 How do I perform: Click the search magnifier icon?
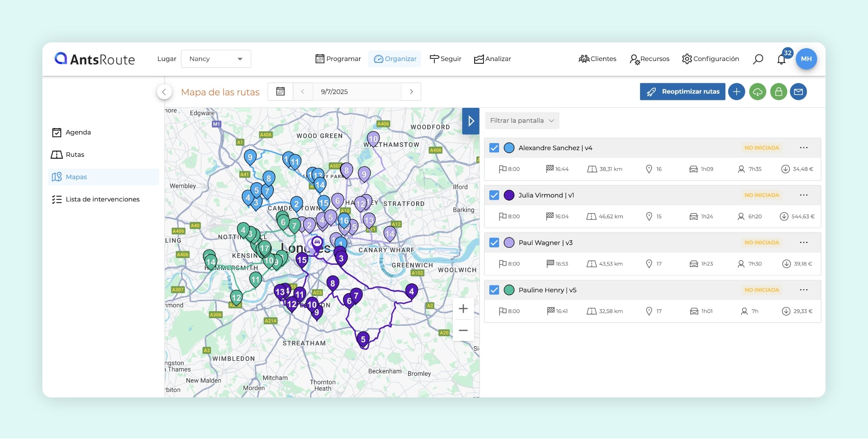tap(758, 59)
